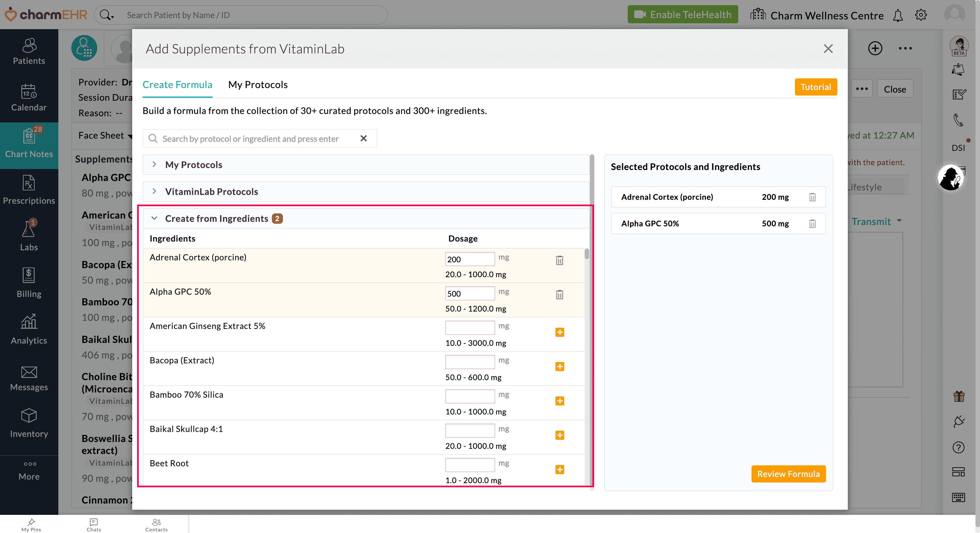The image size is (980, 533).
Task: Open the Tutorial button
Action: [815, 87]
